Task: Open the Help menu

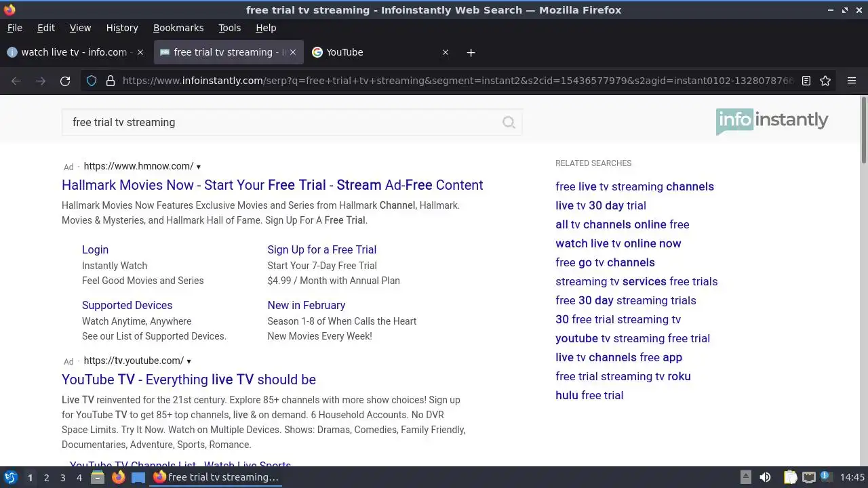Action: (x=266, y=28)
